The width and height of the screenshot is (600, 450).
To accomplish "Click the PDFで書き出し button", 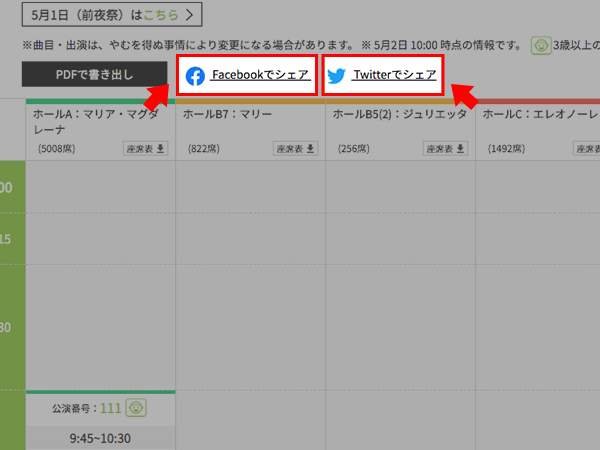I will pyautogui.click(x=95, y=74).
